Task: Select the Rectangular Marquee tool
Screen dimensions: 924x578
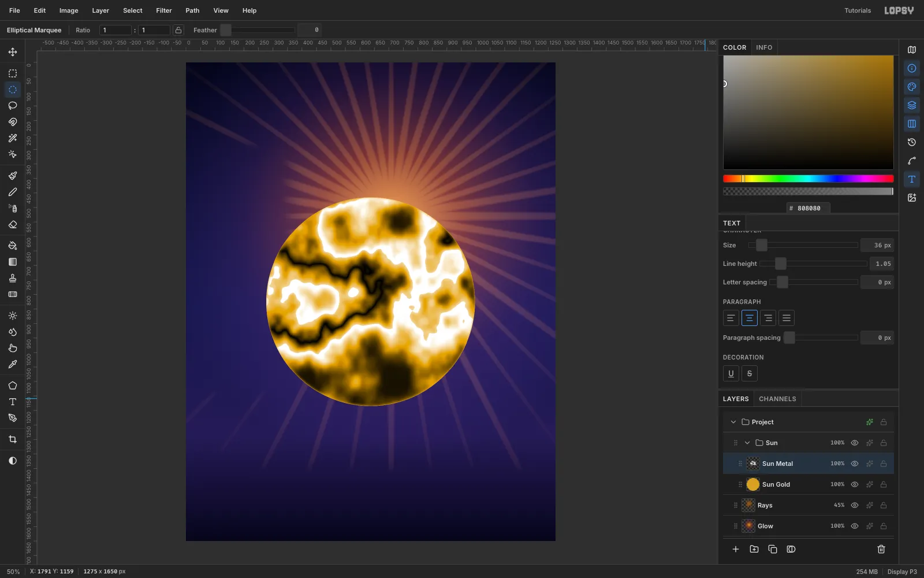Action: 13,73
